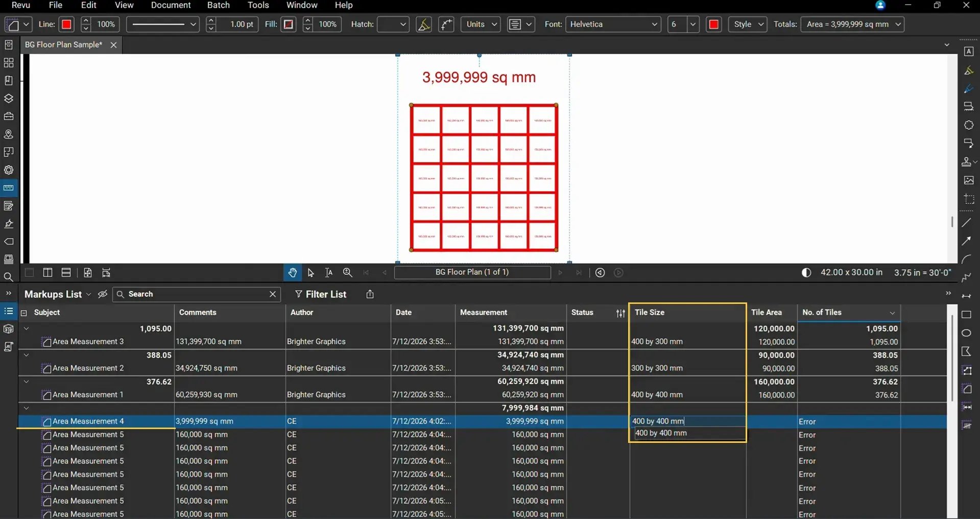Toggle the unsplit single view box
Viewport: 980px width, 519px height.
coord(30,273)
